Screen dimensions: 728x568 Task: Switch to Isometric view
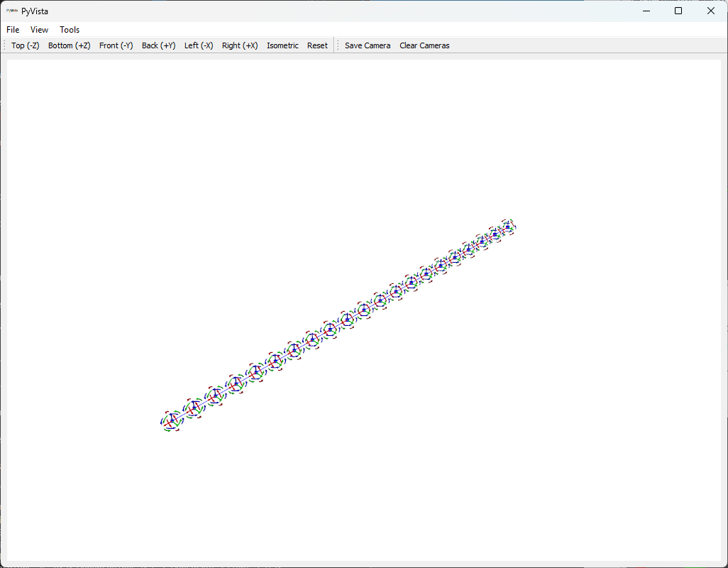click(282, 45)
